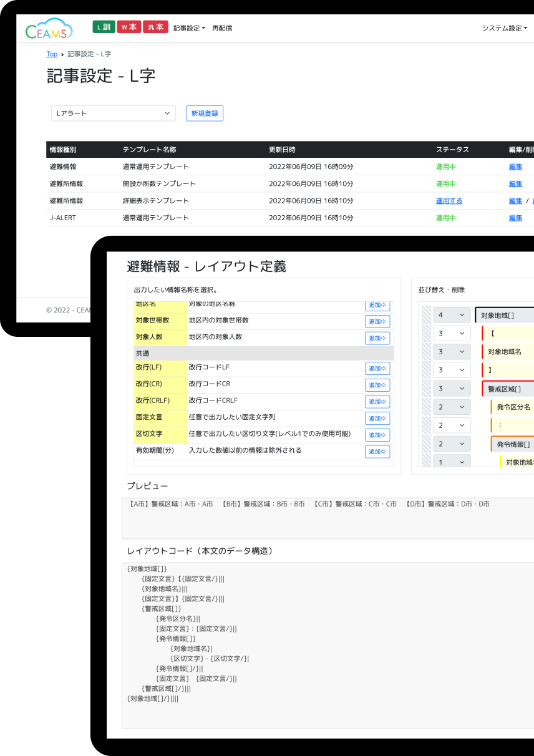Click the Top breadcrumb link
Screen dimensions: 534x756
pos(52,54)
